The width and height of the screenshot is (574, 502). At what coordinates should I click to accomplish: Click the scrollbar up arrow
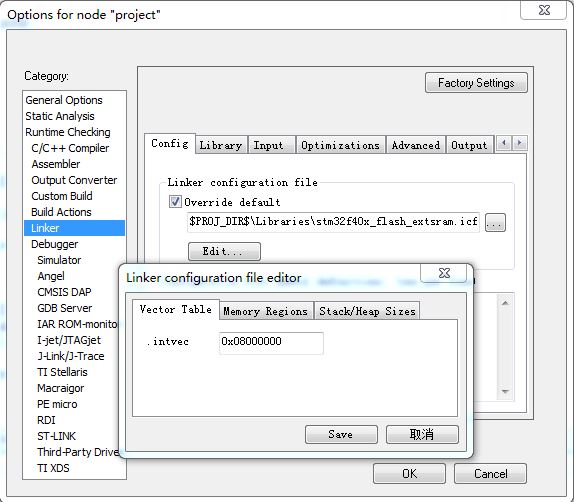505,303
